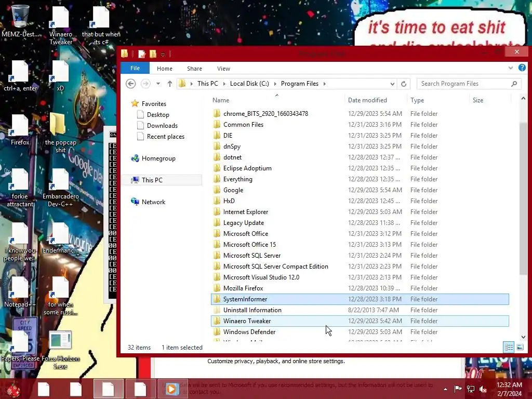Open the xD desktop shortcut
The height and width of the screenshot is (399, 532).
point(60,76)
